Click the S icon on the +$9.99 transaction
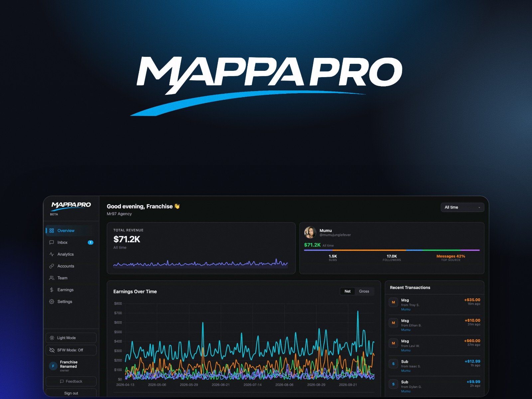The height and width of the screenshot is (399, 532). coord(393,384)
